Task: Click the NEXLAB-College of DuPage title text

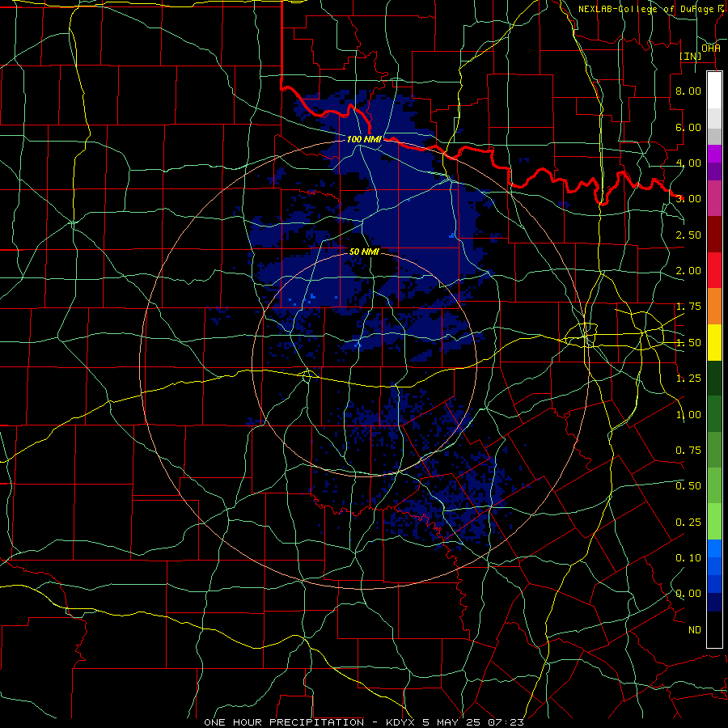Action: point(647,9)
